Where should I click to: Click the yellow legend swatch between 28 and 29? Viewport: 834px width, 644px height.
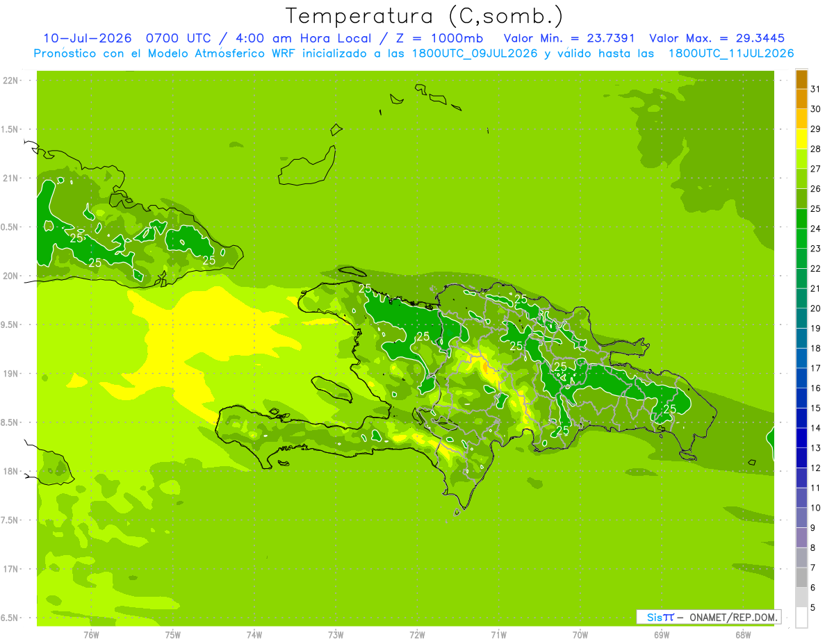801,138
